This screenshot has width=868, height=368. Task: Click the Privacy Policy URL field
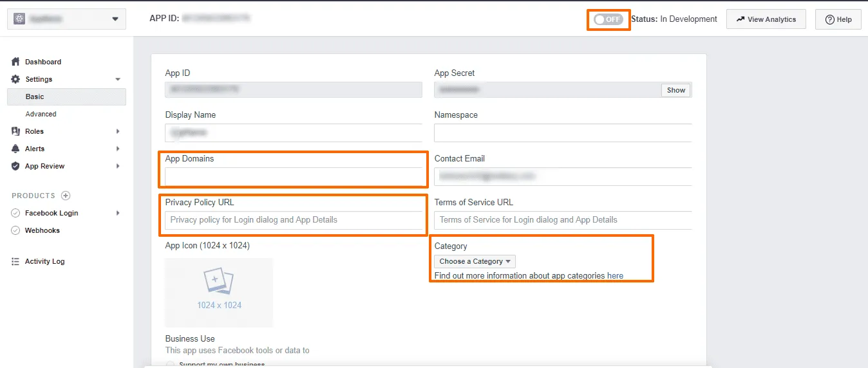pyautogui.click(x=294, y=220)
